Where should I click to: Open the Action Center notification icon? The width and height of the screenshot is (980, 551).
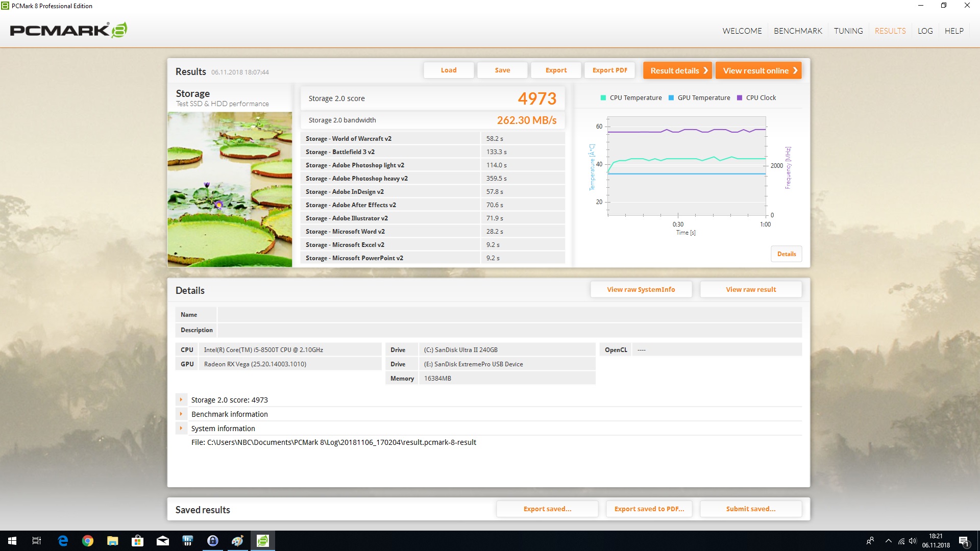tap(964, 541)
